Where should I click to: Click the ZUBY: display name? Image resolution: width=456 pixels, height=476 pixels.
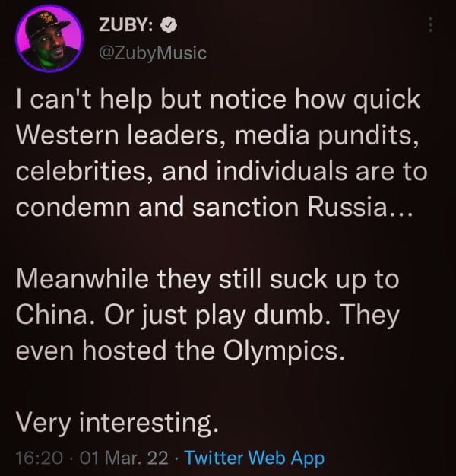[126, 25]
